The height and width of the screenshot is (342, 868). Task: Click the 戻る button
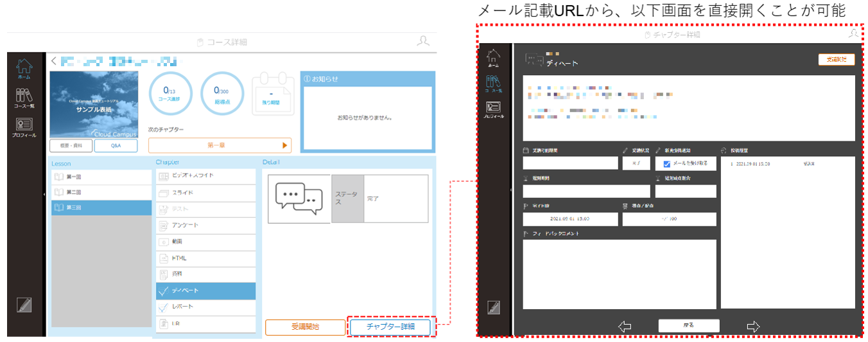click(x=688, y=325)
